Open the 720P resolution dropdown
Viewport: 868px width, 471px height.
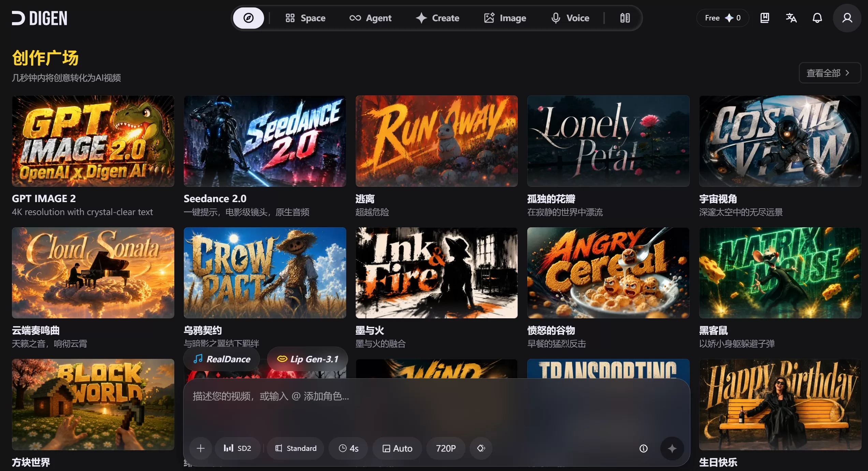tap(446, 448)
